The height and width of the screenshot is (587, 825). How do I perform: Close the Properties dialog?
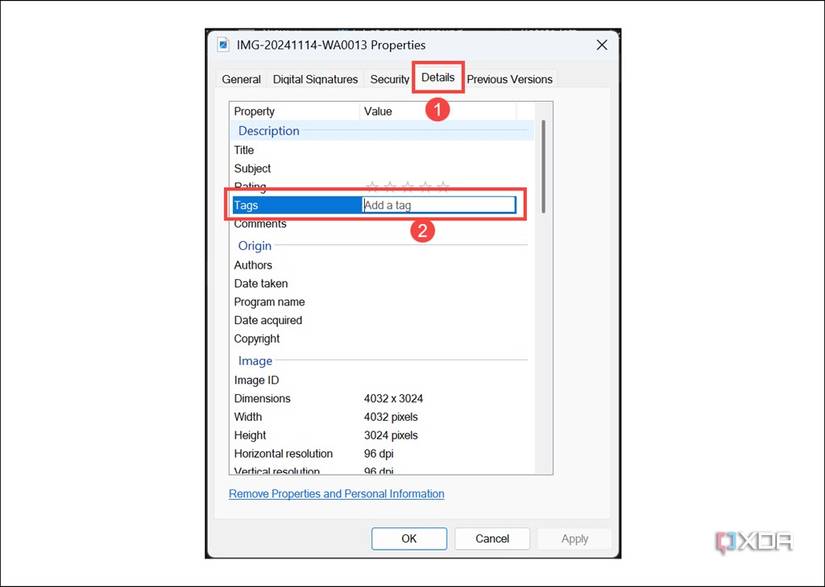tap(602, 45)
